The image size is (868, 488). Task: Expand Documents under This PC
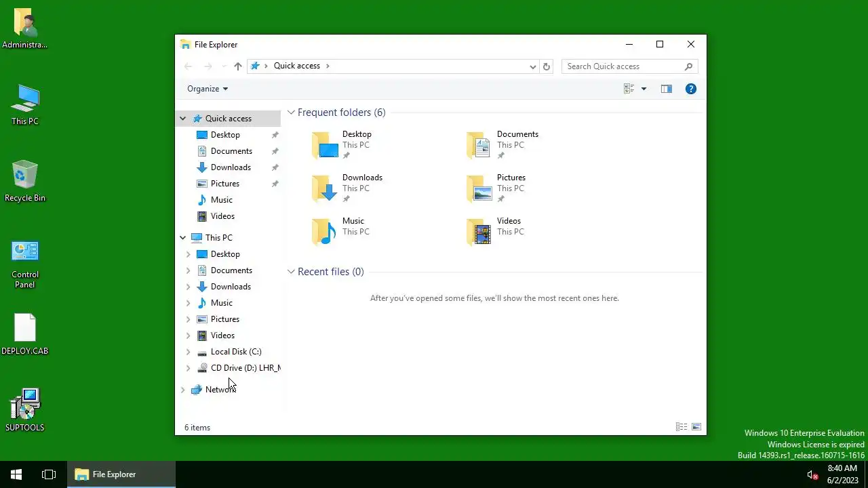[x=188, y=270]
